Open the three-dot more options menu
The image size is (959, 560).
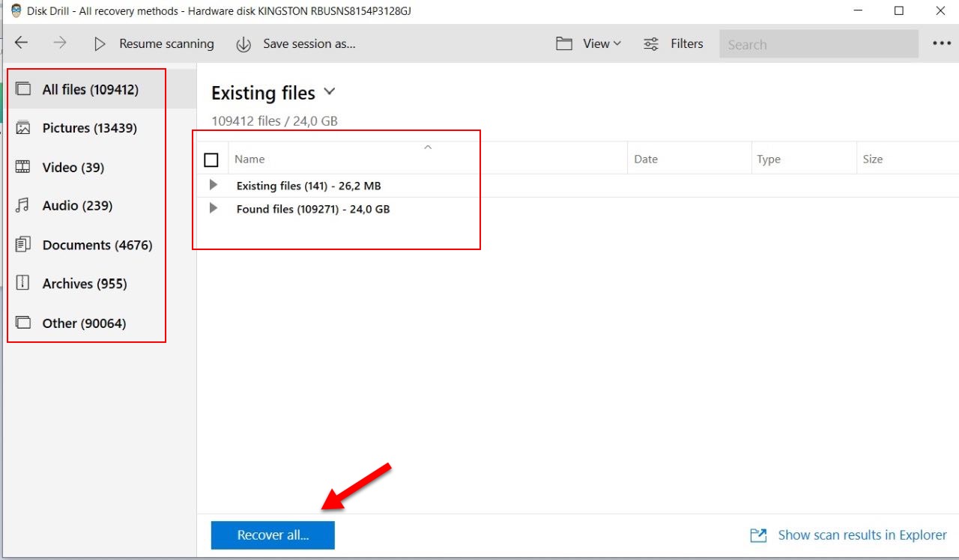pos(941,43)
